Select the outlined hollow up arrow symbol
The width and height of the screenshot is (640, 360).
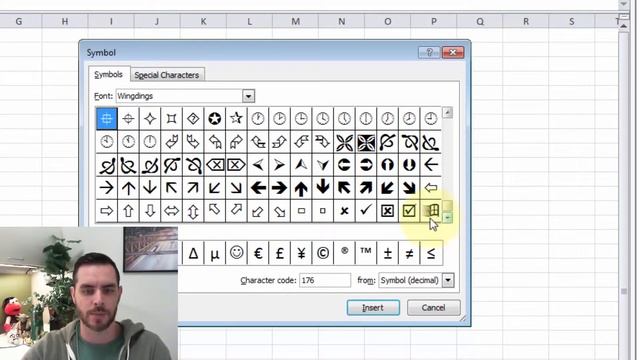coord(128,211)
